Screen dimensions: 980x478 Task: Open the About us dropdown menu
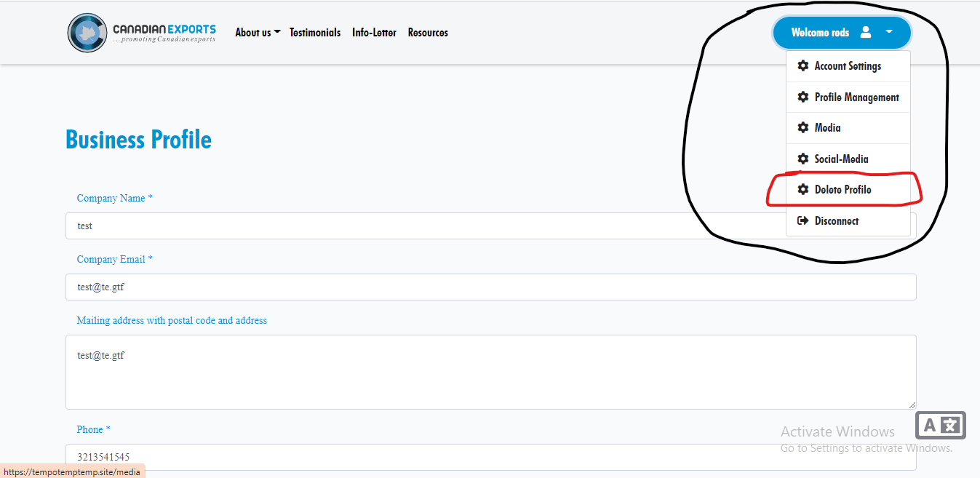coord(258,33)
